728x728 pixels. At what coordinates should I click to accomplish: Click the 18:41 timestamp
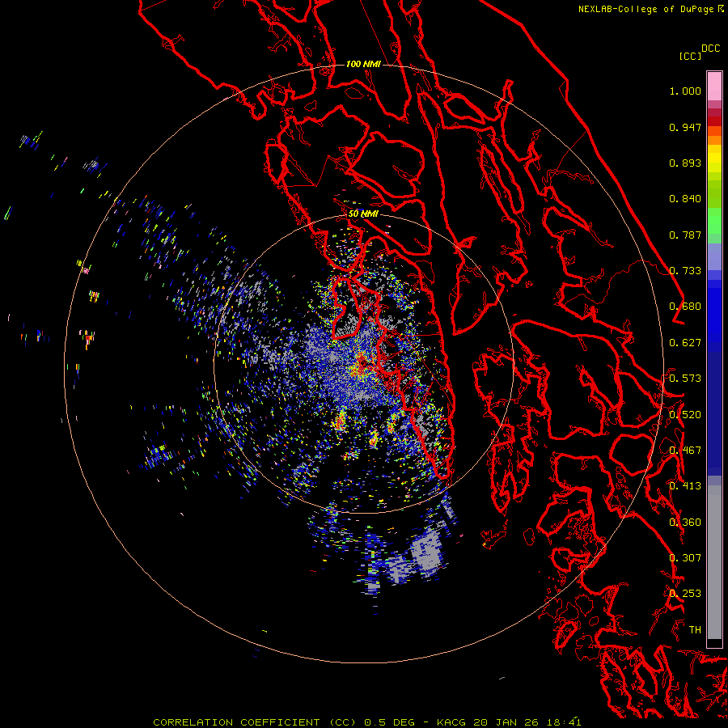click(x=564, y=722)
